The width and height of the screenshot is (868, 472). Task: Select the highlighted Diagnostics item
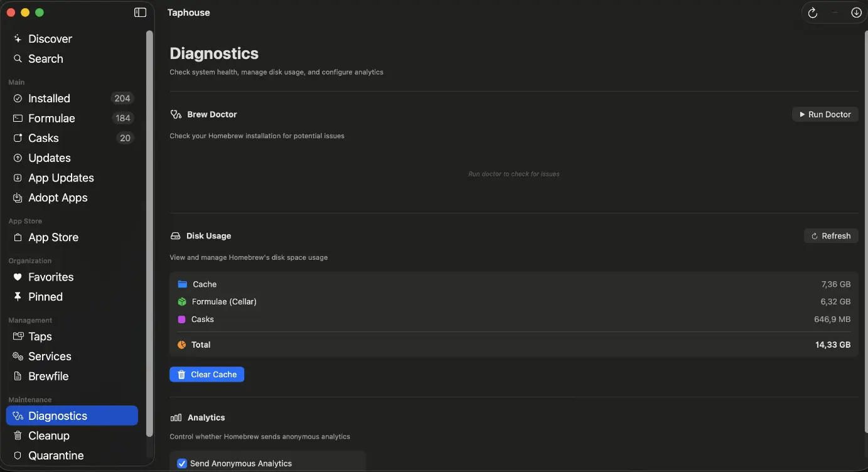point(72,416)
